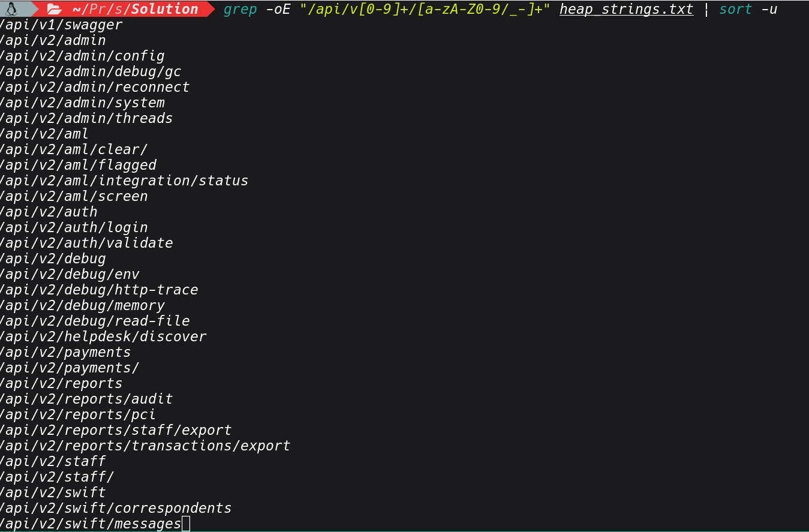
Task: Click the /api/v2/helpdesk/discover line
Action: coord(103,336)
